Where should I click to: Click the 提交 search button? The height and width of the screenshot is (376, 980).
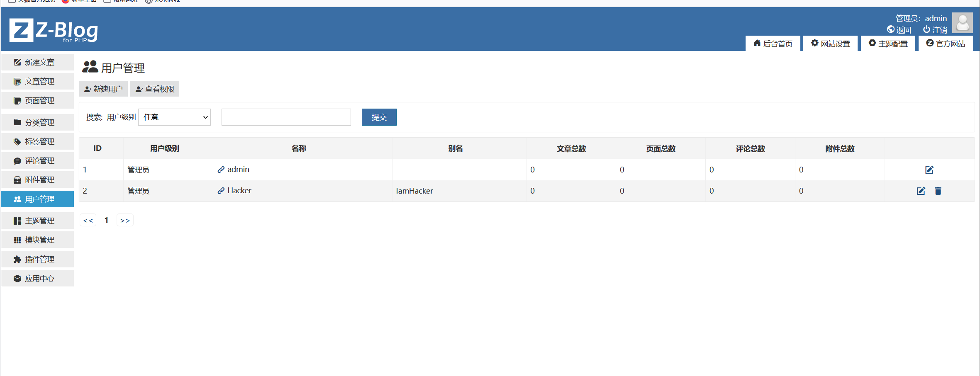click(x=379, y=117)
